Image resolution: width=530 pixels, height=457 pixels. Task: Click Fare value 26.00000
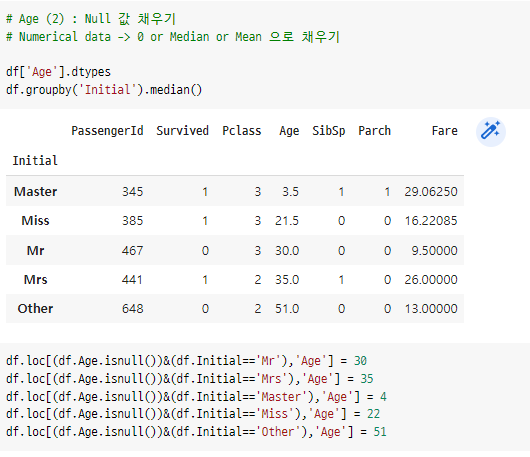click(431, 280)
